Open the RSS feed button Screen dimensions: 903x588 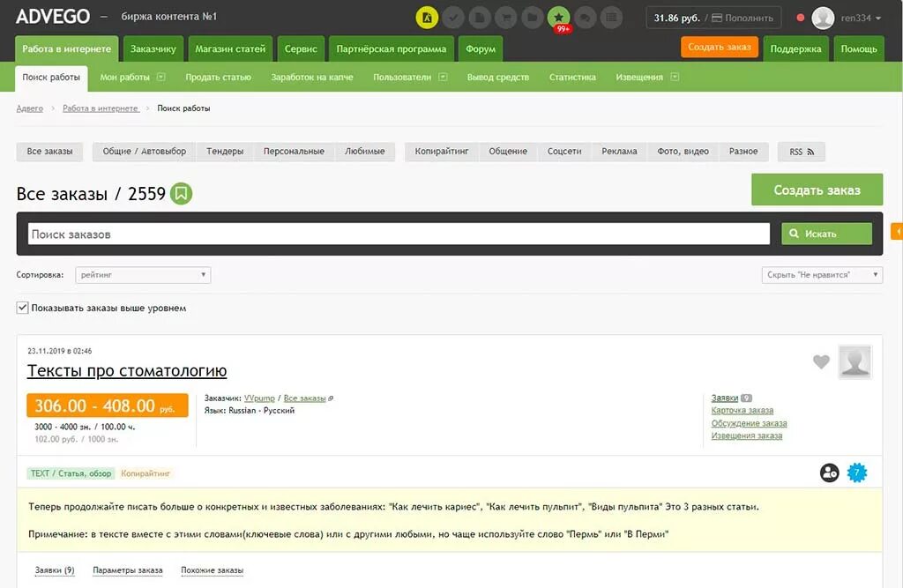click(x=801, y=152)
